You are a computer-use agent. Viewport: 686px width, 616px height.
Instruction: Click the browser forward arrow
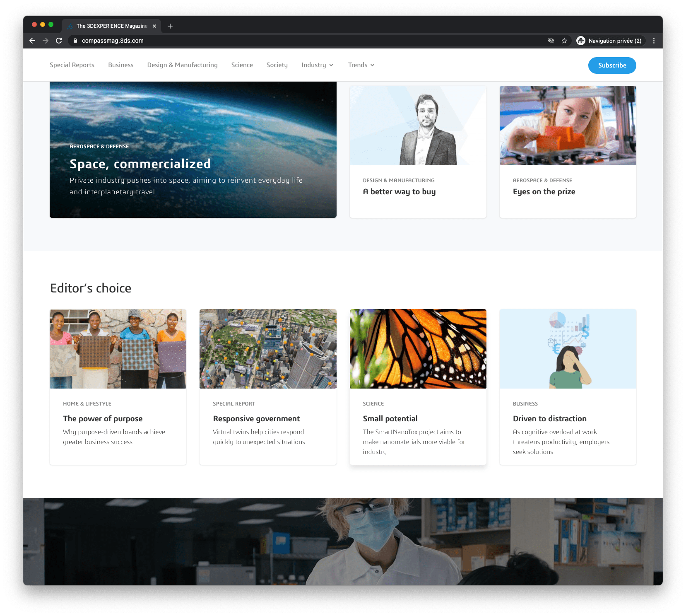[x=46, y=41]
